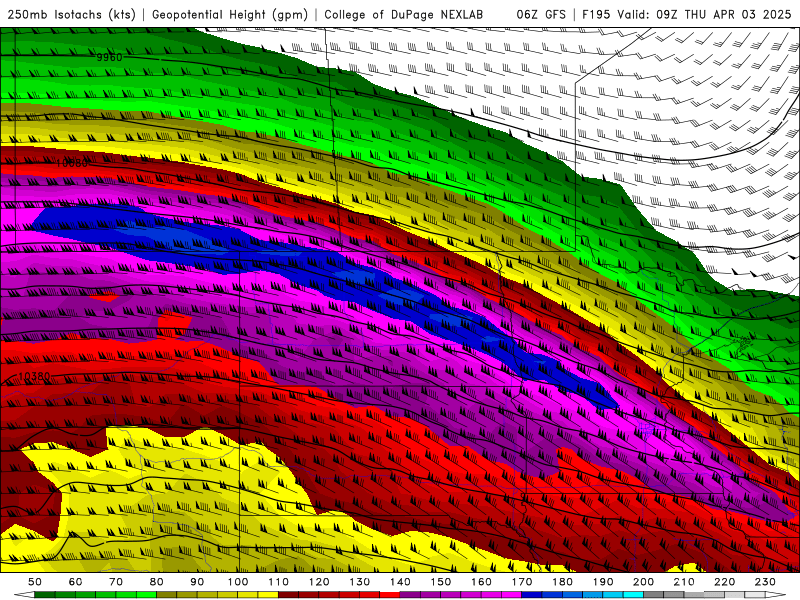Viewport: 800px width, 600px height.
Task: Pick the magenta swatch left of 170
Action: click(511, 595)
